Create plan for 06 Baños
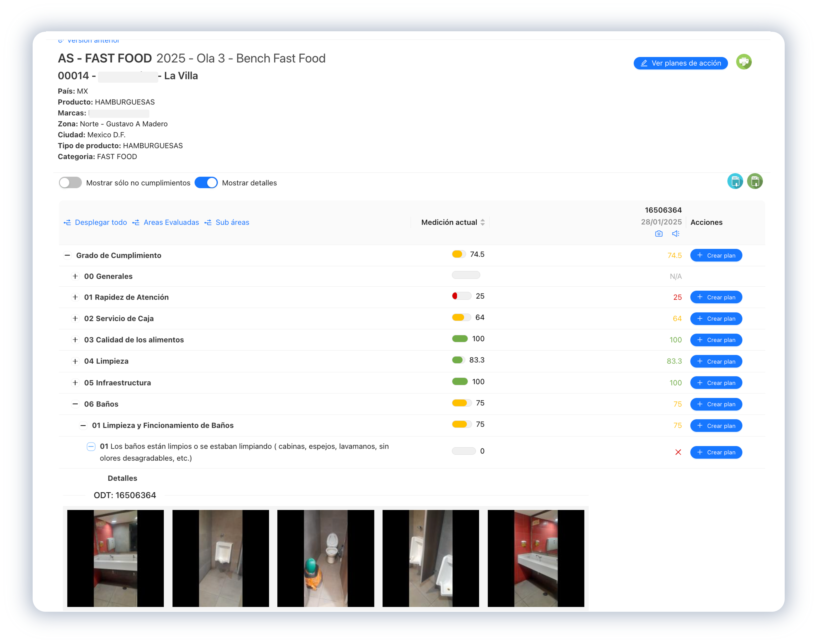Image resolution: width=818 pixels, height=644 pixels. pyautogui.click(x=716, y=404)
